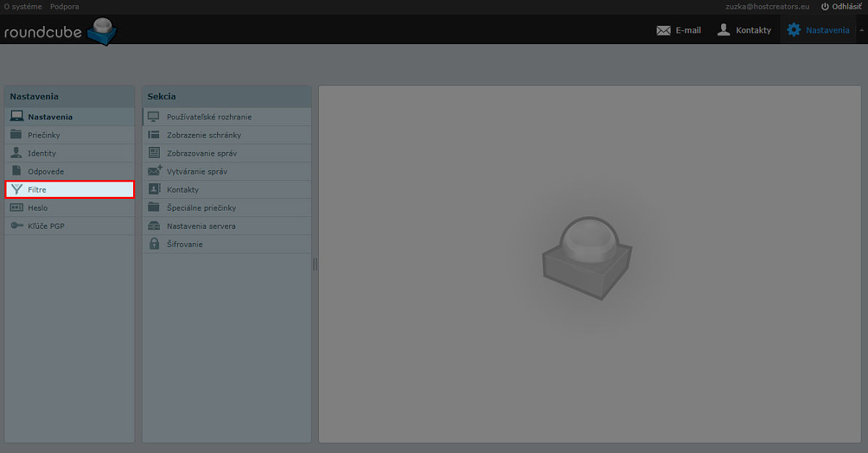Open Priečinky settings

69,135
